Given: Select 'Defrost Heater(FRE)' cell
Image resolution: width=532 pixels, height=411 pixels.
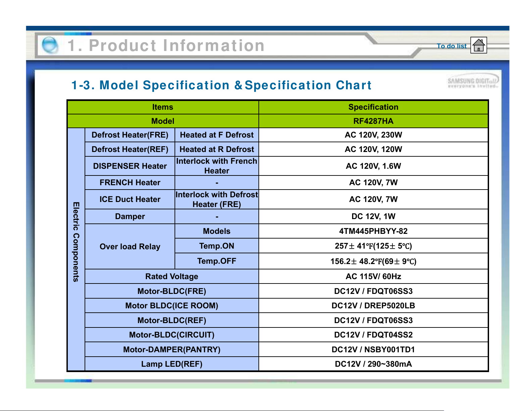Looking at the screenshot, I should coord(130,135).
